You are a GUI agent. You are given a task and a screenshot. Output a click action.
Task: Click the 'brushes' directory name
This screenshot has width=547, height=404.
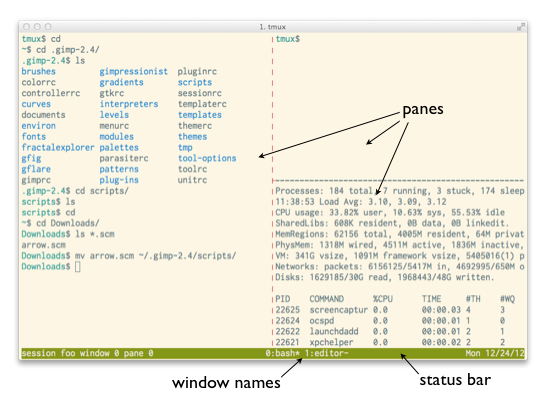(38, 72)
